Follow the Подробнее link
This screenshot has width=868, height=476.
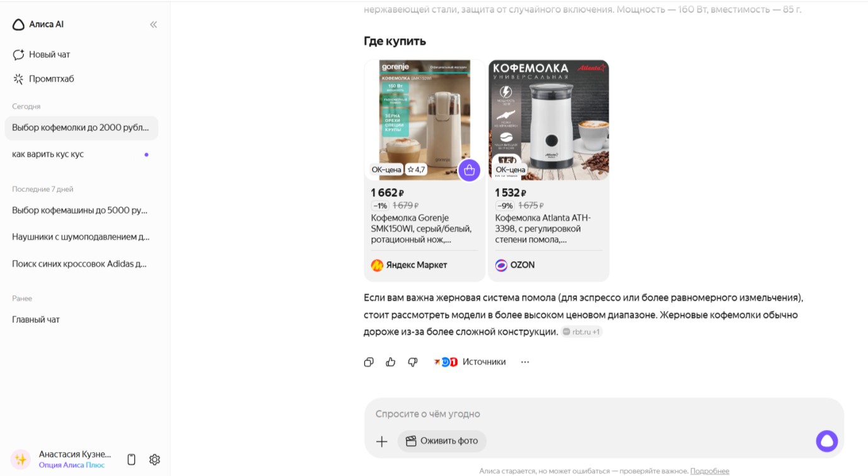[x=709, y=471]
